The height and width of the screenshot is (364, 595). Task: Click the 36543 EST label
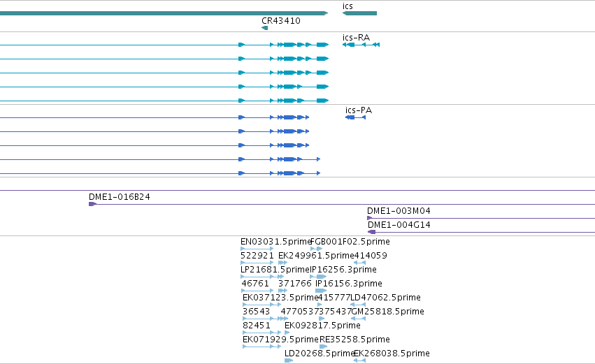point(256,312)
